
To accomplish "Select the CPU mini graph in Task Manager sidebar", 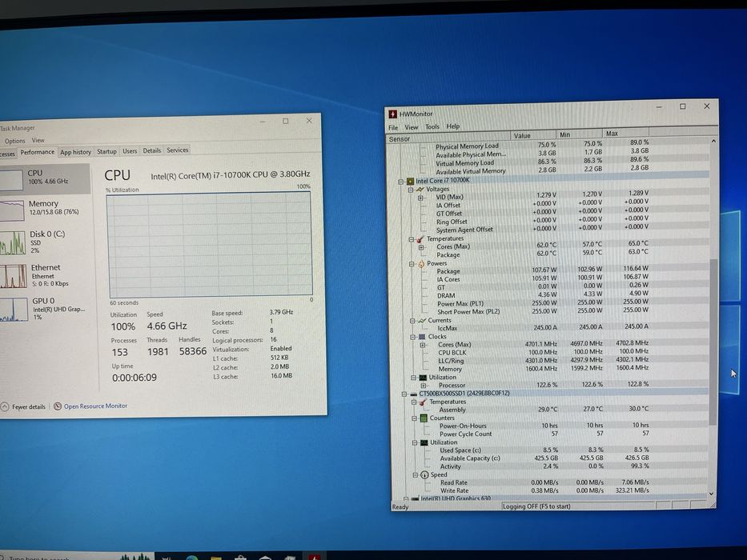I will click(x=10, y=180).
